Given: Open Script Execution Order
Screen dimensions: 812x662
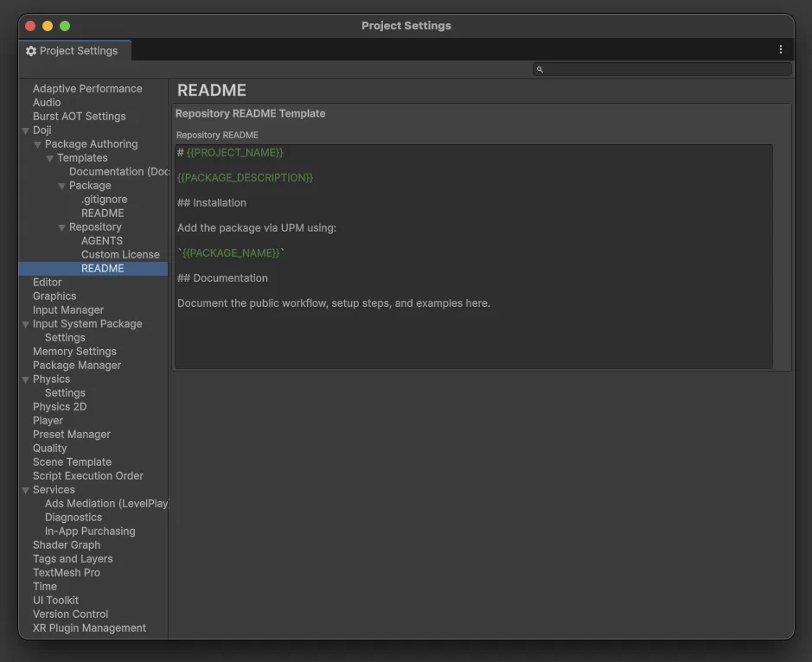Looking at the screenshot, I should click(88, 475).
